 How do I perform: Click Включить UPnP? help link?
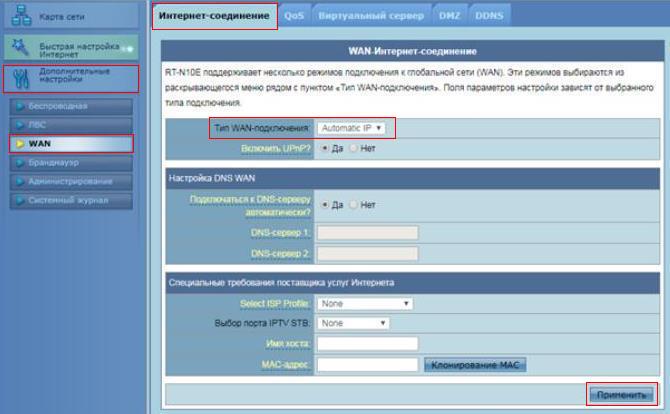coord(276,148)
